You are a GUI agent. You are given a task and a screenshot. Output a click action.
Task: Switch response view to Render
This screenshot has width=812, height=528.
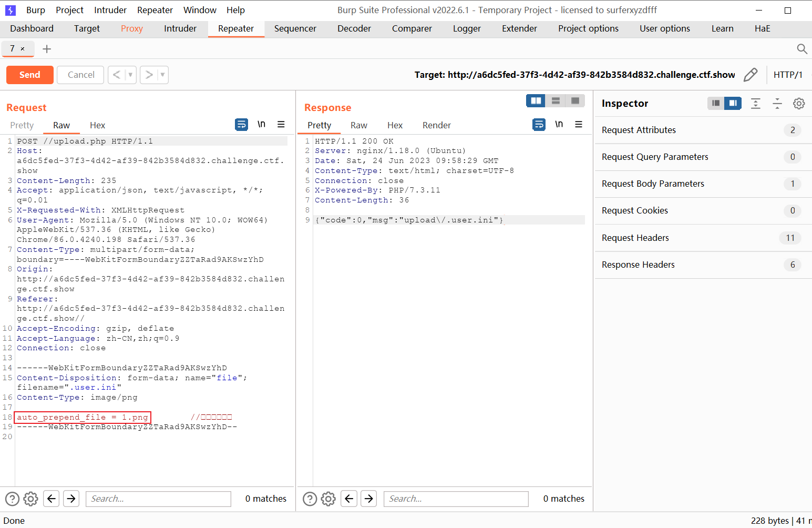tap(437, 125)
